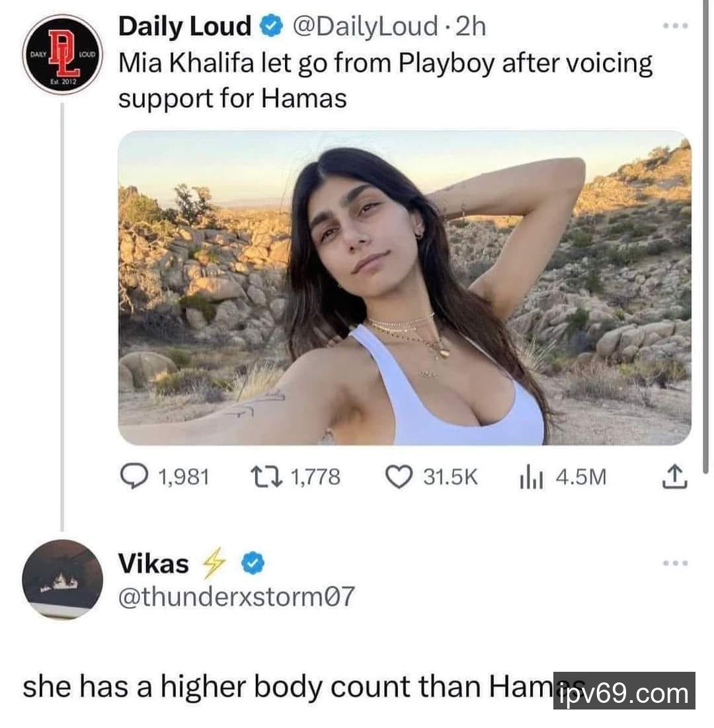This screenshot has height=728, width=714.
Task: Click the share upload arrow icon
Action: (674, 476)
